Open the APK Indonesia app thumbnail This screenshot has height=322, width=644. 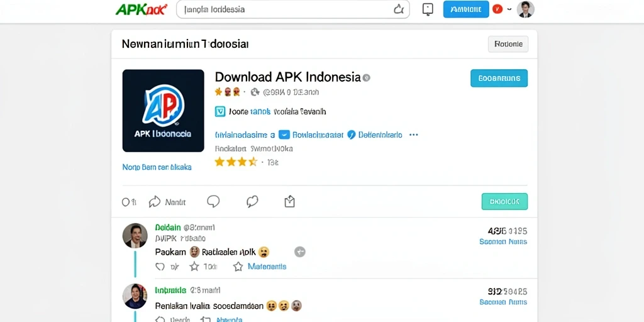163,111
